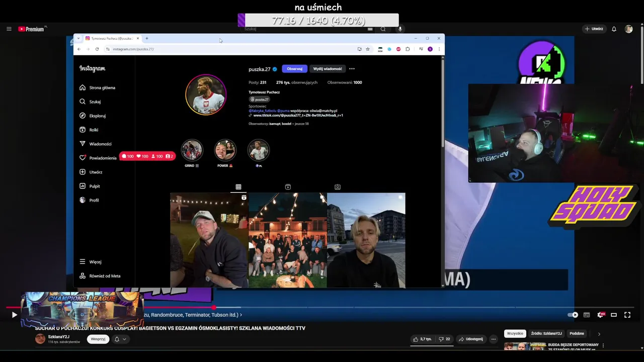Toggle YouTube autoplay switch

(573, 315)
